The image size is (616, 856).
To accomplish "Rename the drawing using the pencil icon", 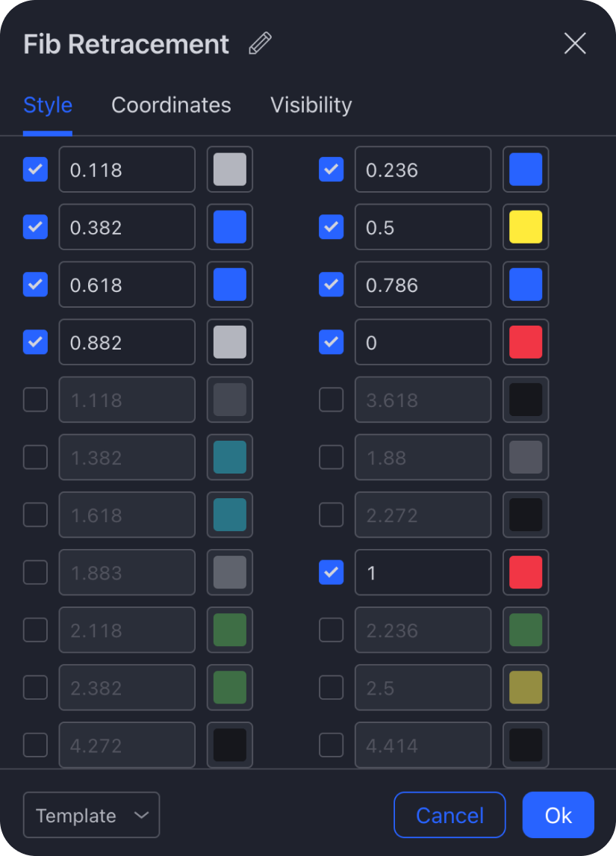I will [259, 44].
